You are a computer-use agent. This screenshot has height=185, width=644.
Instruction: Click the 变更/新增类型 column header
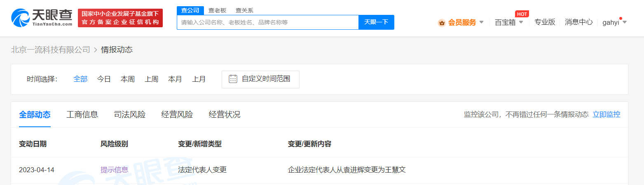point(200,144)
